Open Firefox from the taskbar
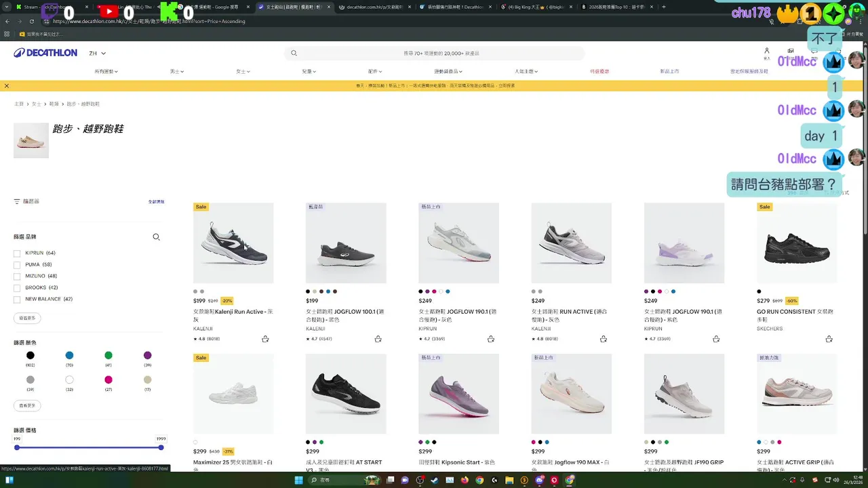Screen dimensions: 868x488 (465, 480)
